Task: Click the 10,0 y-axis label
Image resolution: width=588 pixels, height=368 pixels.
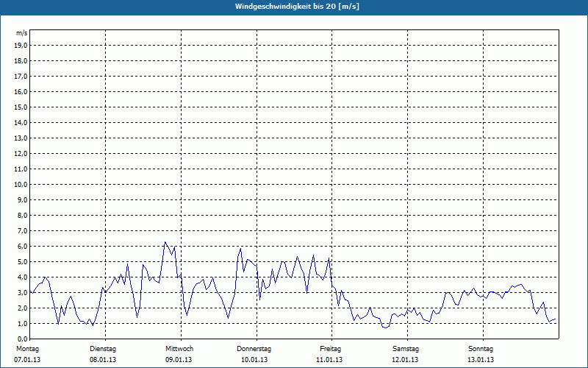Action: pos(21,185)
